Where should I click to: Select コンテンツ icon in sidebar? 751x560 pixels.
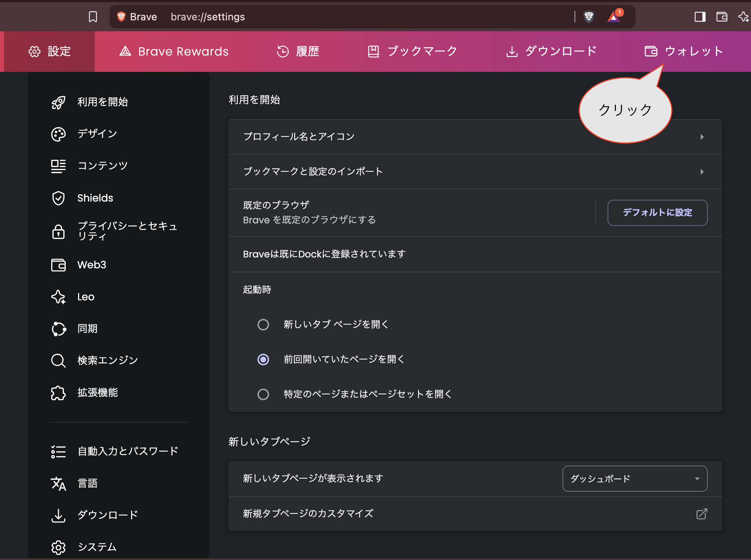[58, 166]
